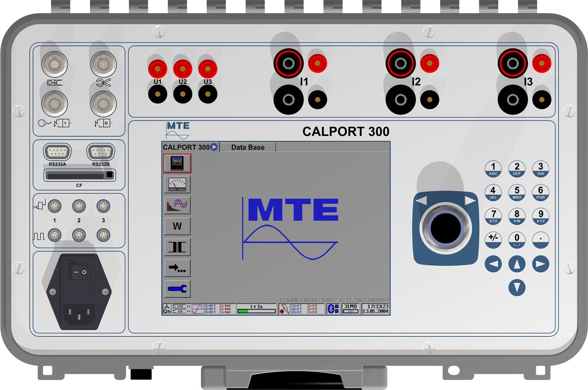The height and width of the screenshot is (390, 588).
Task: Tap keypad key 7 STU
Action: [x=493, y=216]
